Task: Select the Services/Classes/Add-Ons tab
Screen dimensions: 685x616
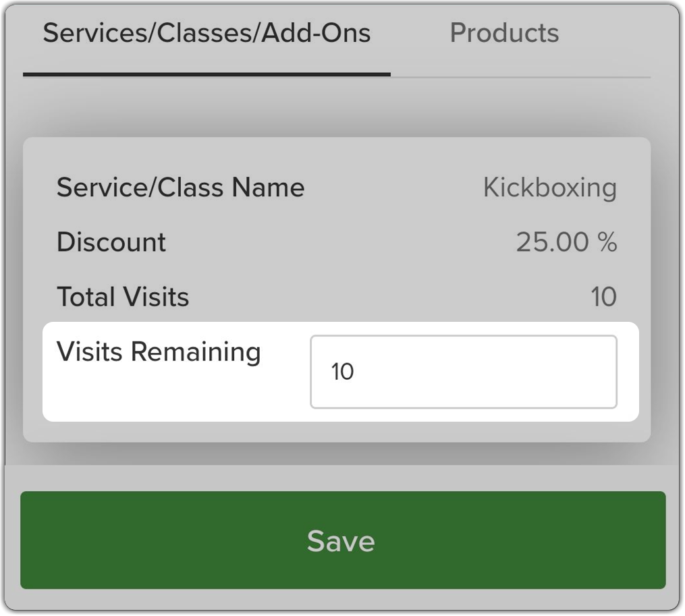Action: pos(207,33)
